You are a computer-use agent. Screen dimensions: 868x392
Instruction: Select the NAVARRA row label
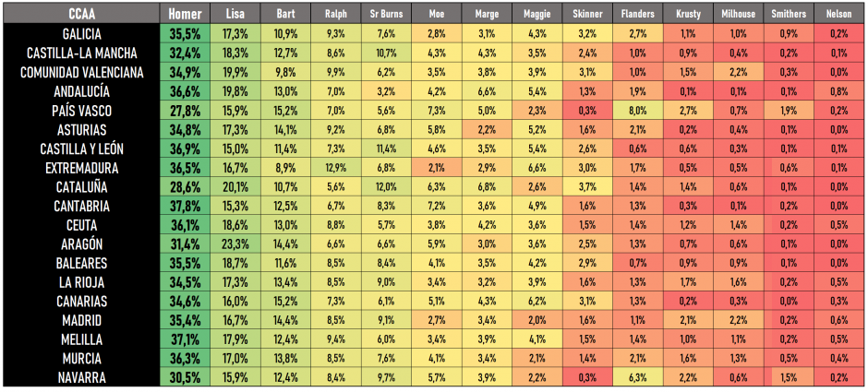tap(79, 377)
